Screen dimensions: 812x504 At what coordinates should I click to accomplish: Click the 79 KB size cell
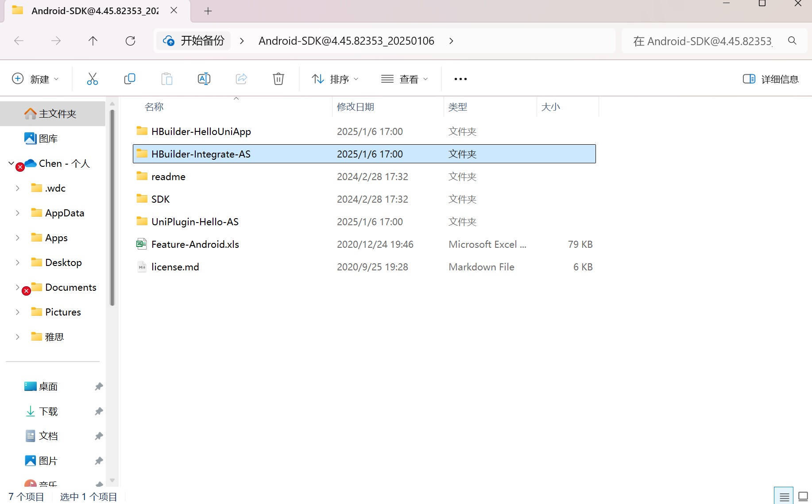[580, 244]
